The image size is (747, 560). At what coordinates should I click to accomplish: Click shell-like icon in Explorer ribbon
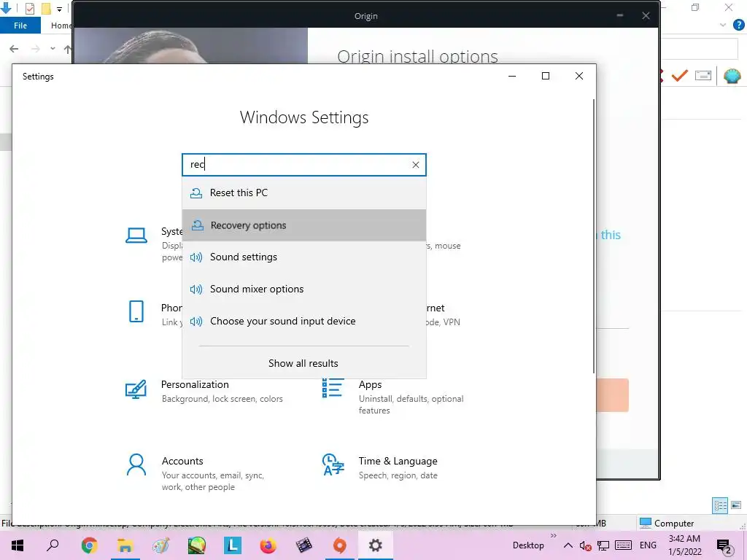click(x=732, y=75)
